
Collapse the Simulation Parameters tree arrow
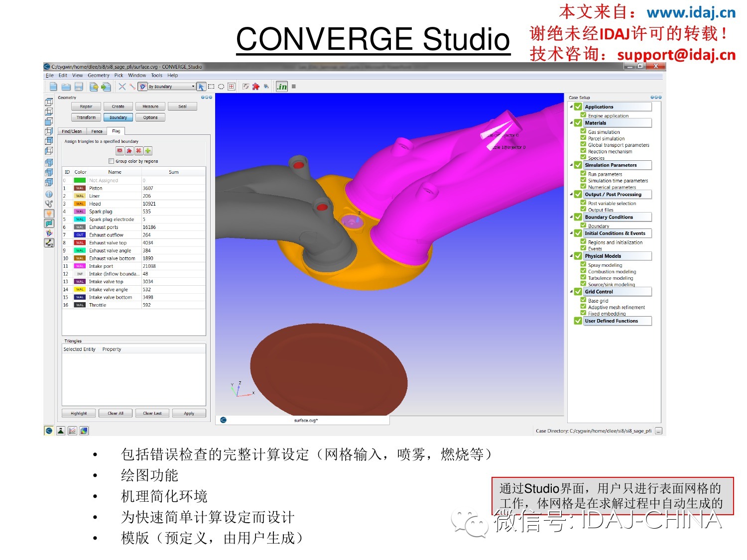tap(571, 164)
